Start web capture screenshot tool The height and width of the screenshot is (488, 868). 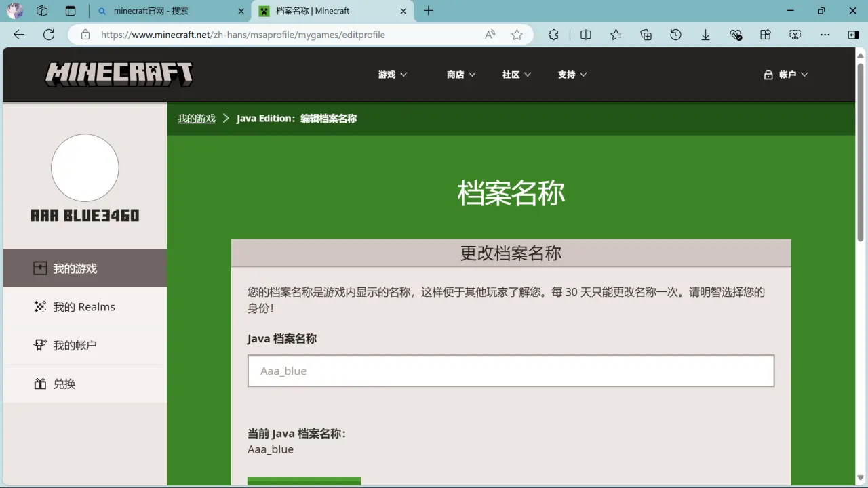tap(795, 35)
